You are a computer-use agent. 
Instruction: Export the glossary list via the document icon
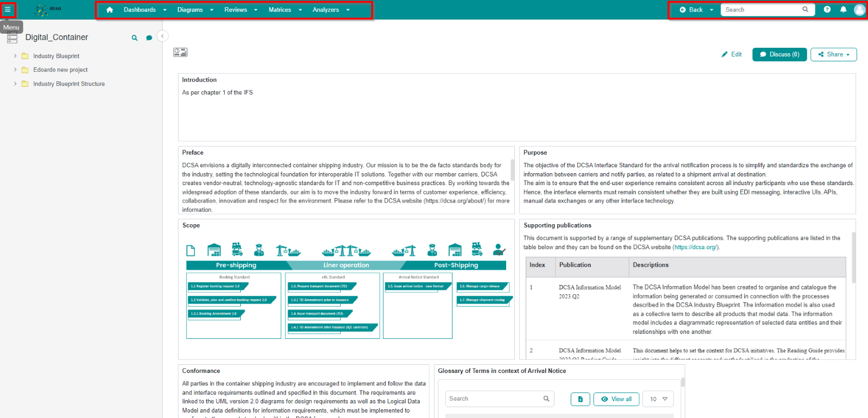(580, 399)
